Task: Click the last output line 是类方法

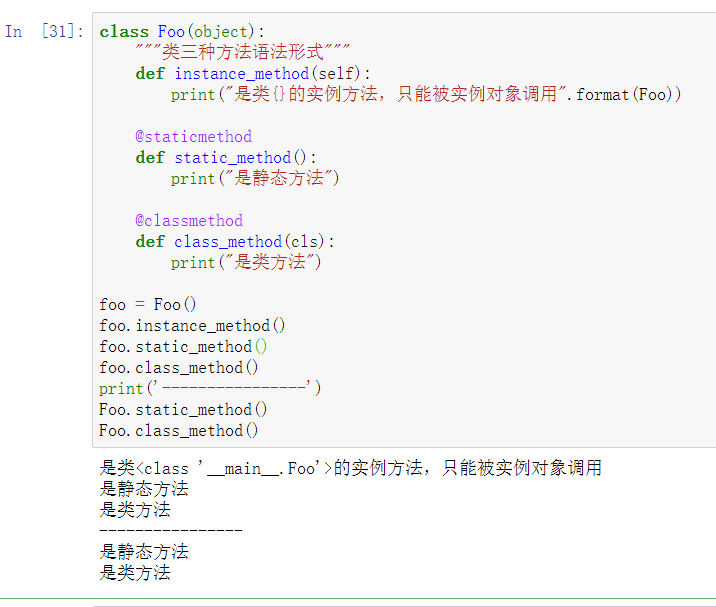Action: (135, 573)
